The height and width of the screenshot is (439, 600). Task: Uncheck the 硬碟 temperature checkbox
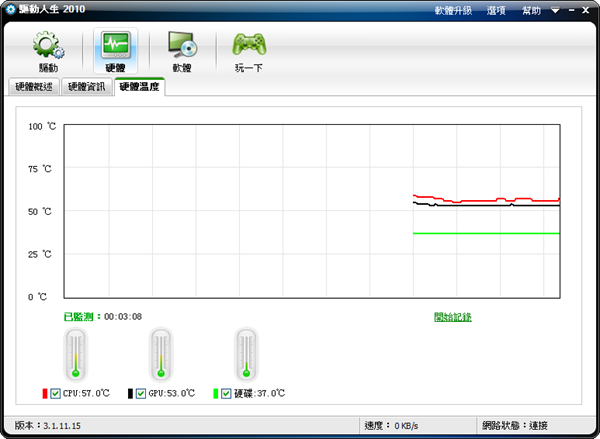(x=226, y=393)
